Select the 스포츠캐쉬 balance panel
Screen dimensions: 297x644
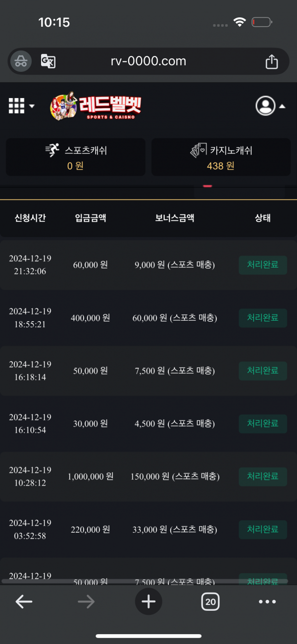click(76, 157)
